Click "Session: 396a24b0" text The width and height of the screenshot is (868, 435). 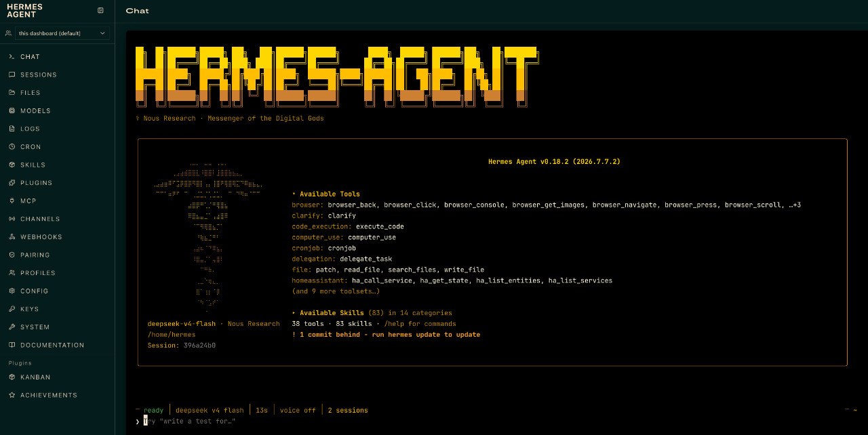[182, 346]
